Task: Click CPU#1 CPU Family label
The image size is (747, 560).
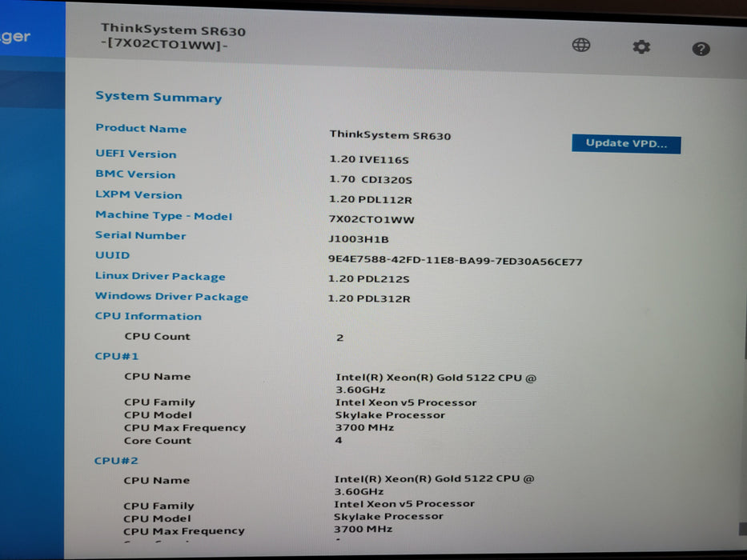Action: click(x=159, y=402)
